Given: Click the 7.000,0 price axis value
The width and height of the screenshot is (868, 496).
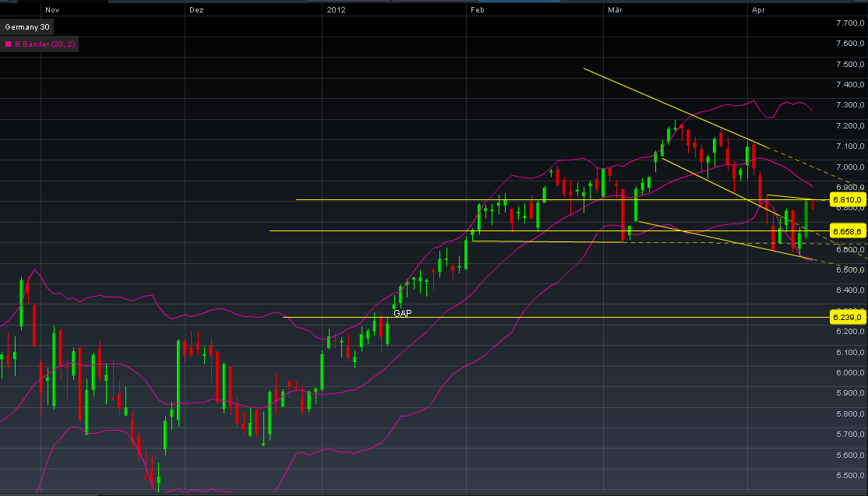Looking at the screenshot, I should click(850, 167).
